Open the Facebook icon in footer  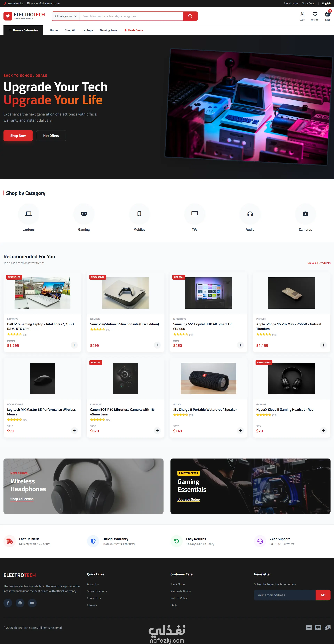pos(8,603)
